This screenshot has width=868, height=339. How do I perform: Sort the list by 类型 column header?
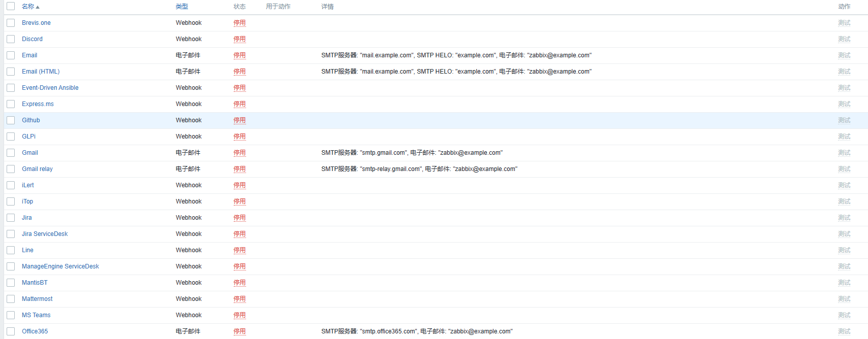tap(181, 7)
